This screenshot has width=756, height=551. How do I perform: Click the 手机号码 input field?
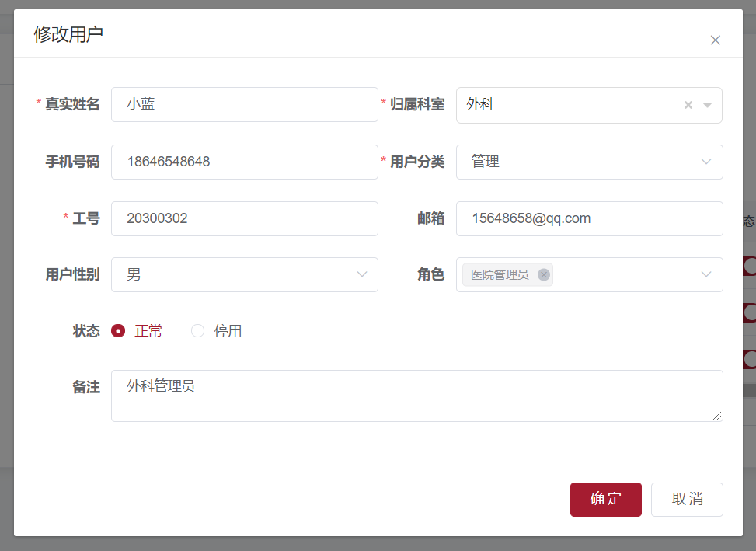point(245,162)
